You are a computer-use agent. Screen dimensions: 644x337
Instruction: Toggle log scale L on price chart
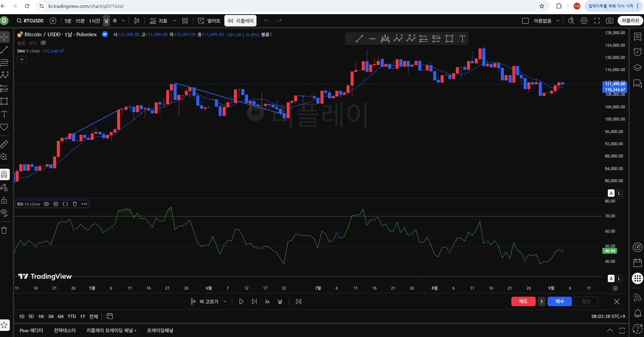[x=619, y=193]
